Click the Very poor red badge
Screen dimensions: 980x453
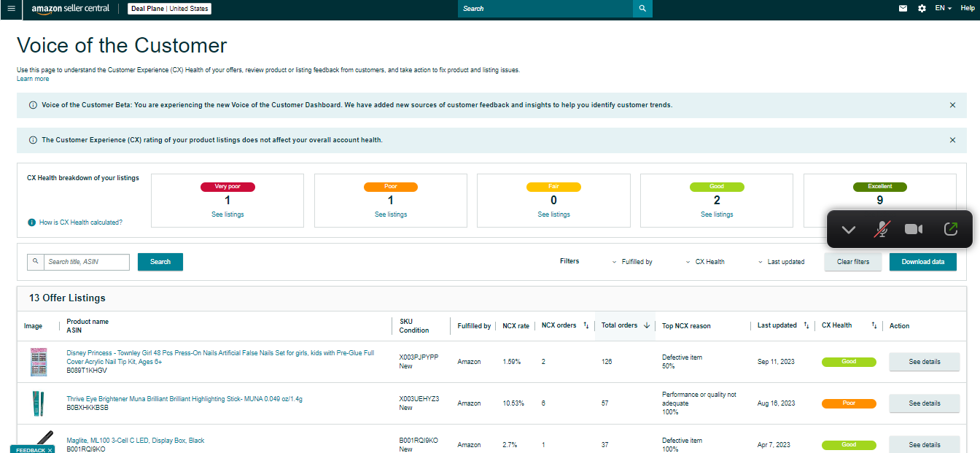[227, 187]
